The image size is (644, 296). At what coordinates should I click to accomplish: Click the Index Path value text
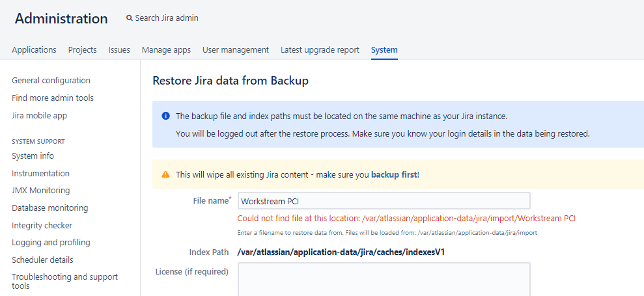coord(341,252)
